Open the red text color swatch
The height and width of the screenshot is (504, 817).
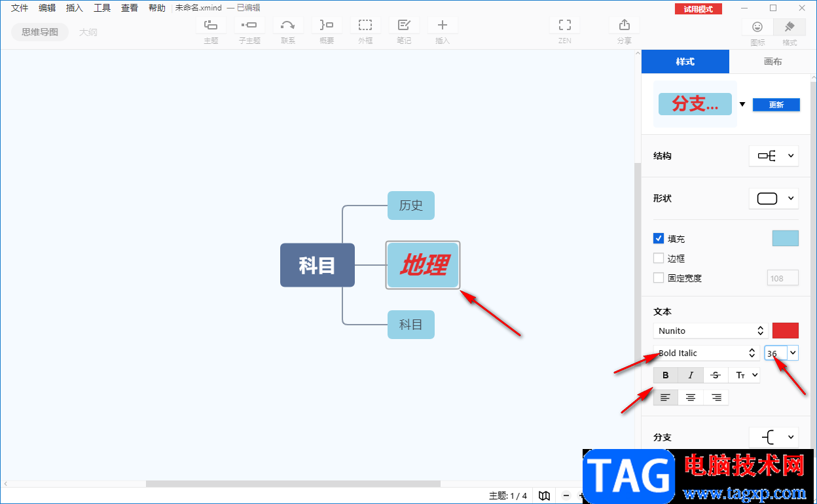[x=786, y=331]
